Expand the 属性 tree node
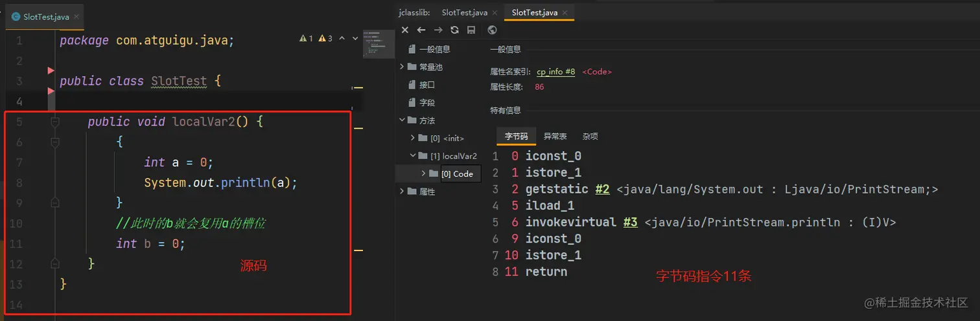Viewport: 980px width, 321px height. [x=402, y=192]
